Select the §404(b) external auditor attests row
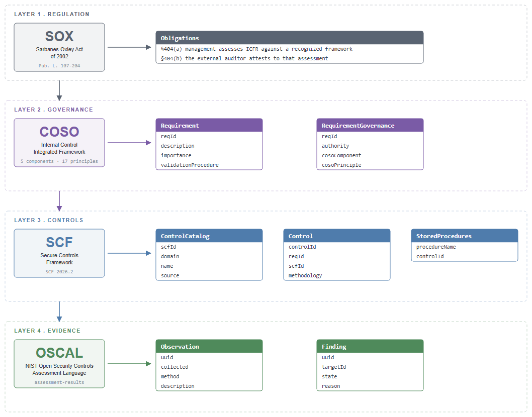The width and height of the screenshot is (532, 417). [290, 59]
